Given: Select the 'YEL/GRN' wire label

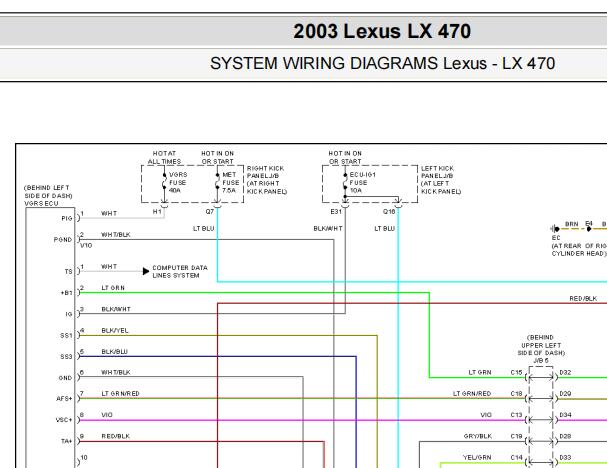Looking at the screenshot, I should [x=477, y=458].
